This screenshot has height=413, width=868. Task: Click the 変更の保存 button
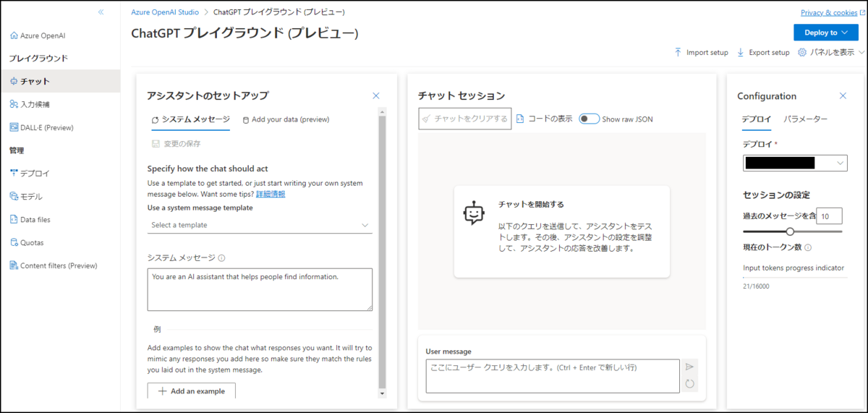pos(176,144)
